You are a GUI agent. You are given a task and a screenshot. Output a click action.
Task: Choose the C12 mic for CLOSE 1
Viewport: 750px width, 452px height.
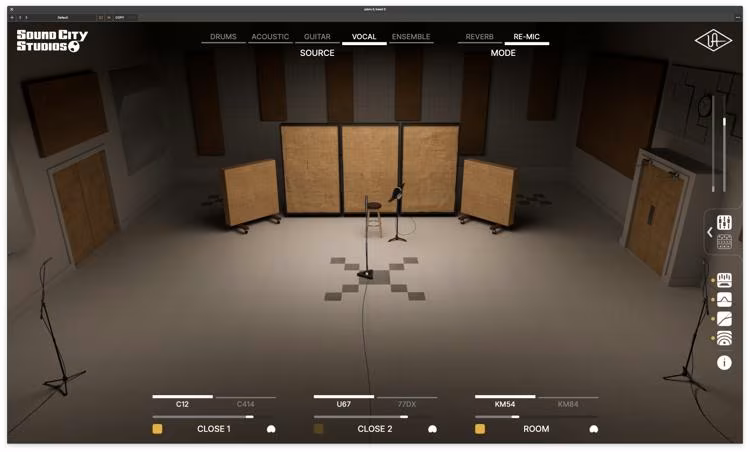pos(182,402)
